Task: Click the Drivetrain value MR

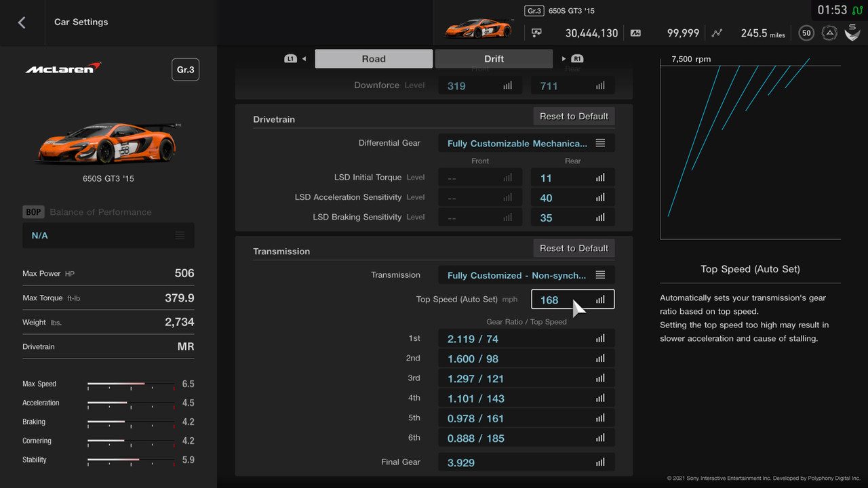Action: (x=186, y=346)
